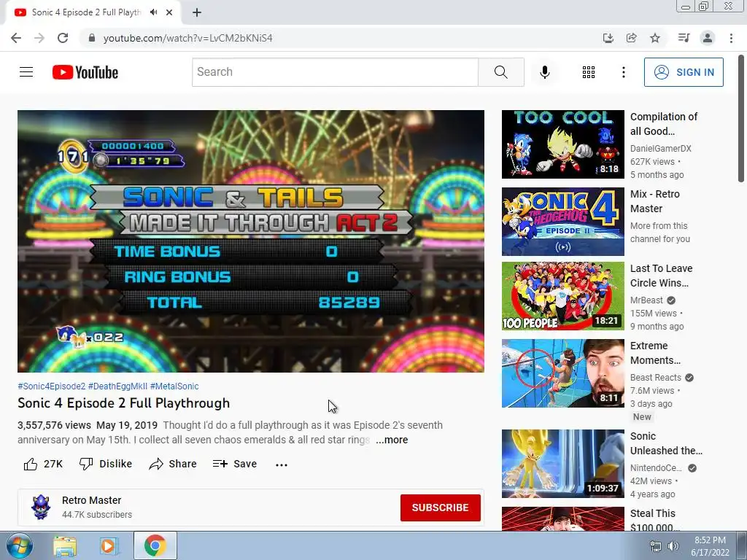Mute tab via speaker icon
The height and width of the screenshot is (560, 747).
pos(153,12)
